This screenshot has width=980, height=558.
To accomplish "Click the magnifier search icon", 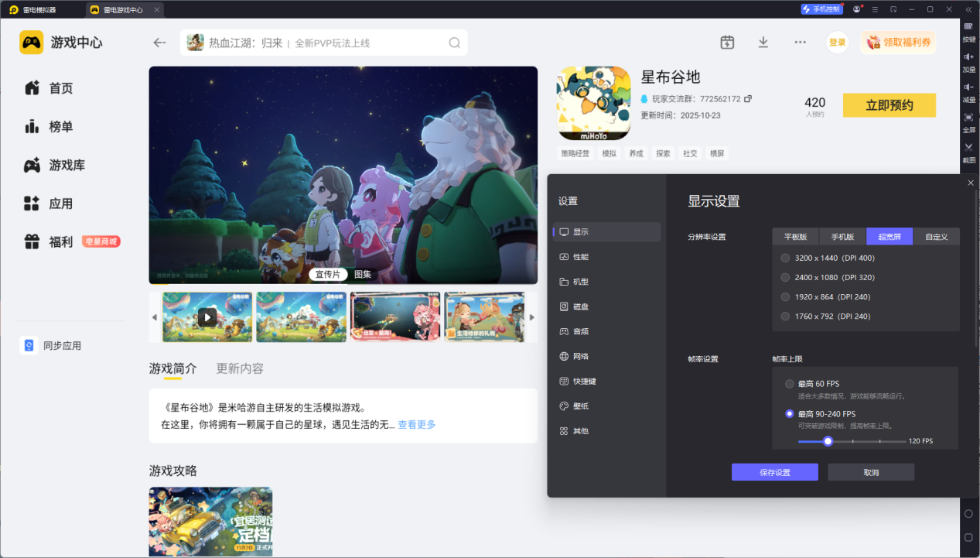I will point(455,43).
